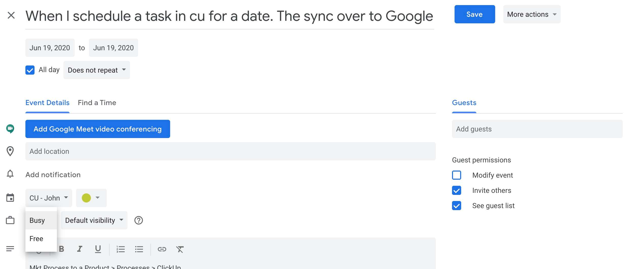644x269 pixels.
Task: Open the Default visibility dropdown
Action: 94,220
